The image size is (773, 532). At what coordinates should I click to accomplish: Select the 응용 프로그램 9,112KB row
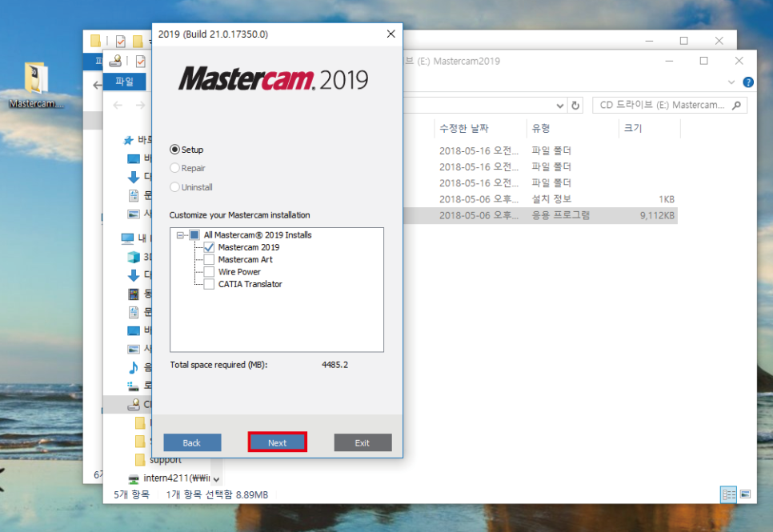(x=540, y=215)
